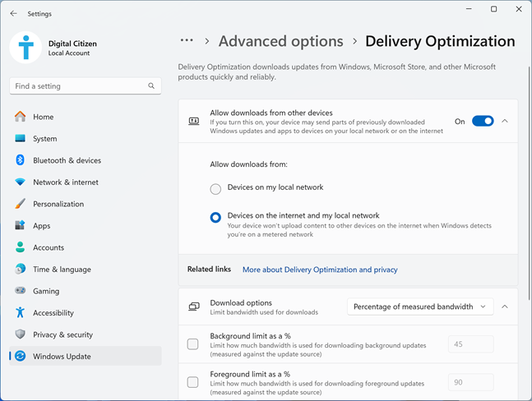Select Devices on my local network
The width and height of the screenshot is (532, 401).
pyautogui.click(x=215, y=189)
